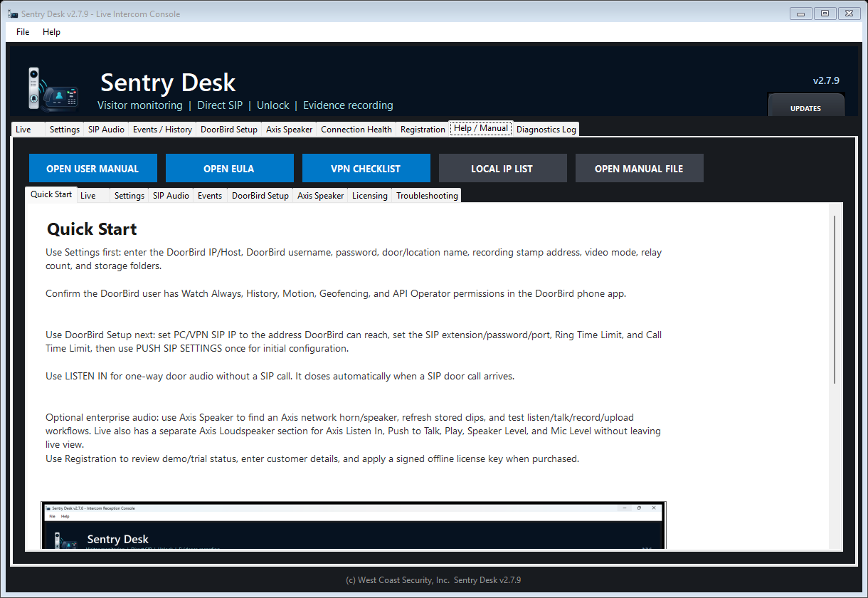The width and height of the screenshot is (868, 598).
Task: Go to the main DoorBird Setup tab
Action: click(x=229, y=130)
